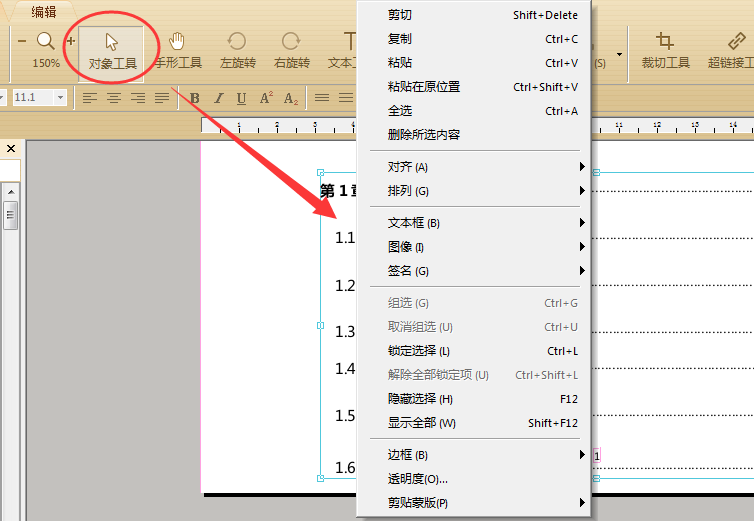Click the superscript formatting icon

click(x=266, y=98)
